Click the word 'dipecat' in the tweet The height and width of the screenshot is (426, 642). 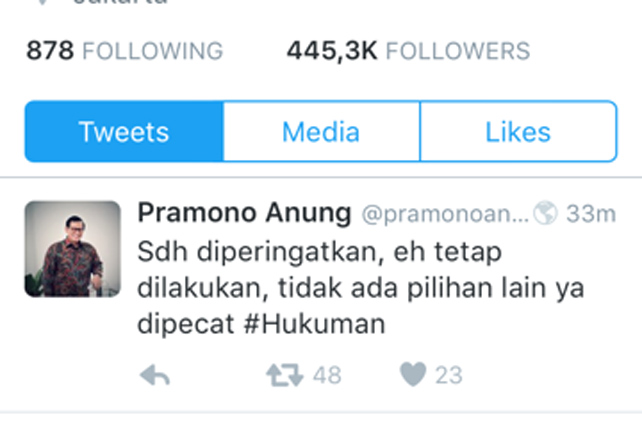[x=185, y=324]
